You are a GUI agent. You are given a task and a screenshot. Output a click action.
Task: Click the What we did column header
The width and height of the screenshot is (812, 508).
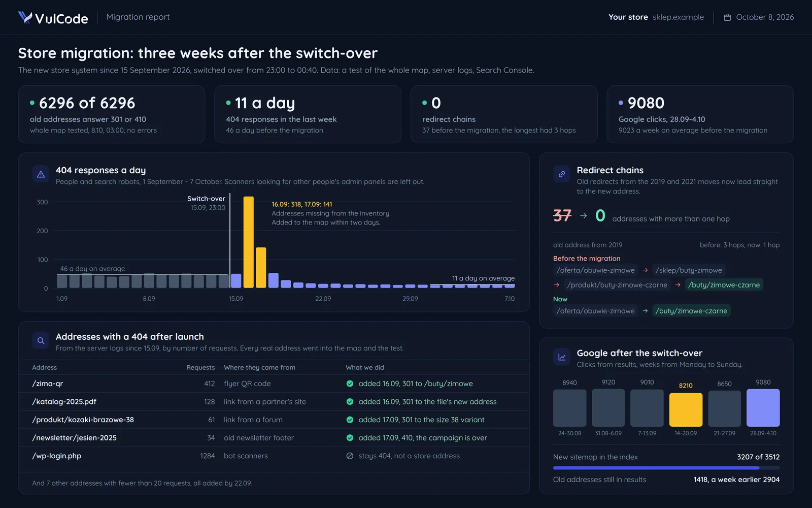(365, 367)
